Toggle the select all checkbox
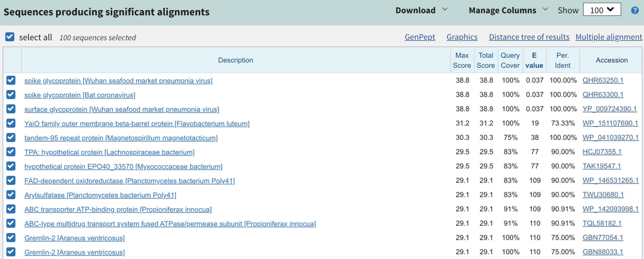Image resolution: width=644 pixels, height=259 pixels. [9, 37]
